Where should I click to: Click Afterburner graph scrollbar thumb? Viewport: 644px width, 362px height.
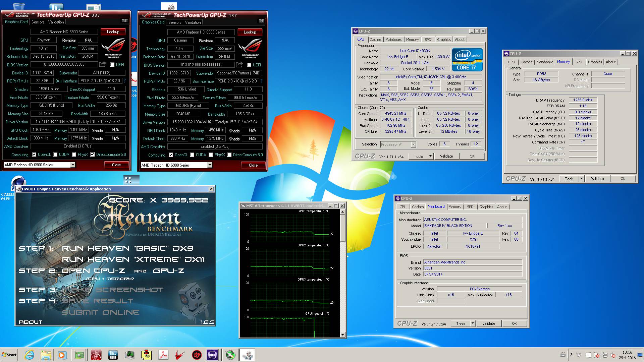click(342, 228)
